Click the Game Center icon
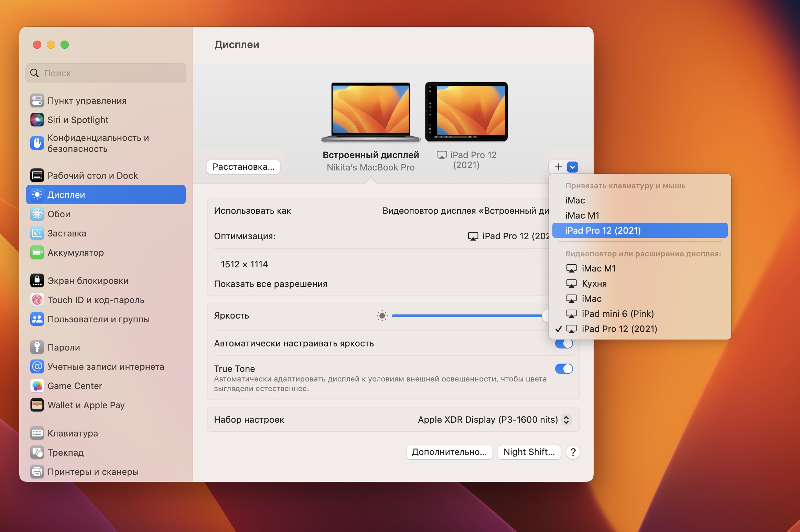This screenshot has width=800, height=532. pyautogui.click(x=37, y=386)
